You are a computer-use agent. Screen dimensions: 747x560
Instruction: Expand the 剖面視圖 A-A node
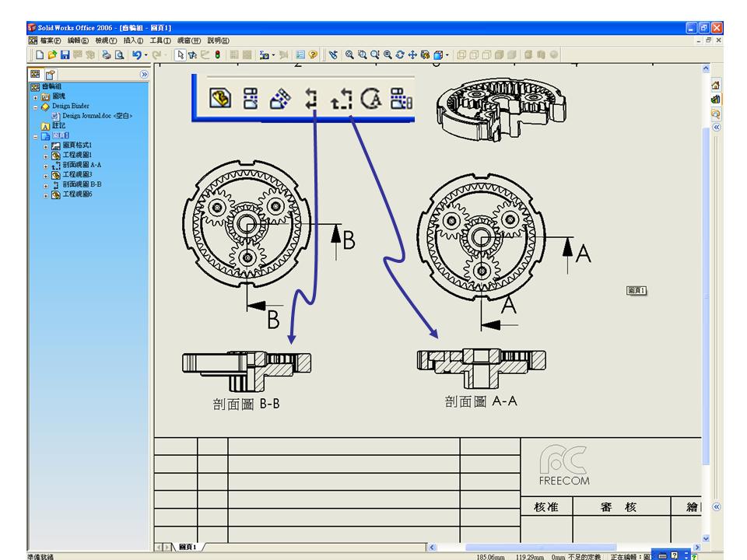pos(46,166)
